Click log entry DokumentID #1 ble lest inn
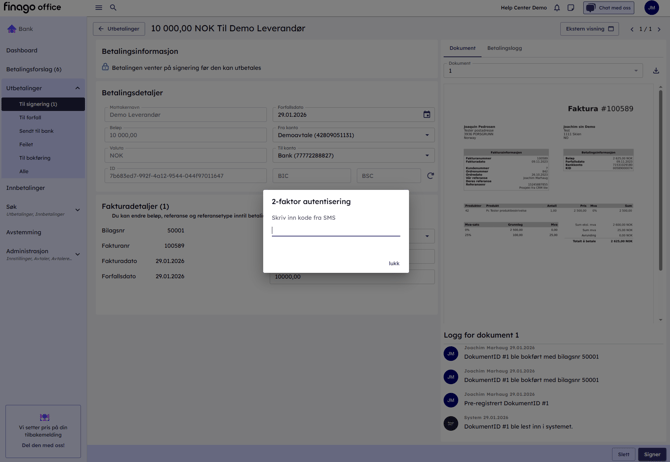670x462 pixels. click(518, 427)
